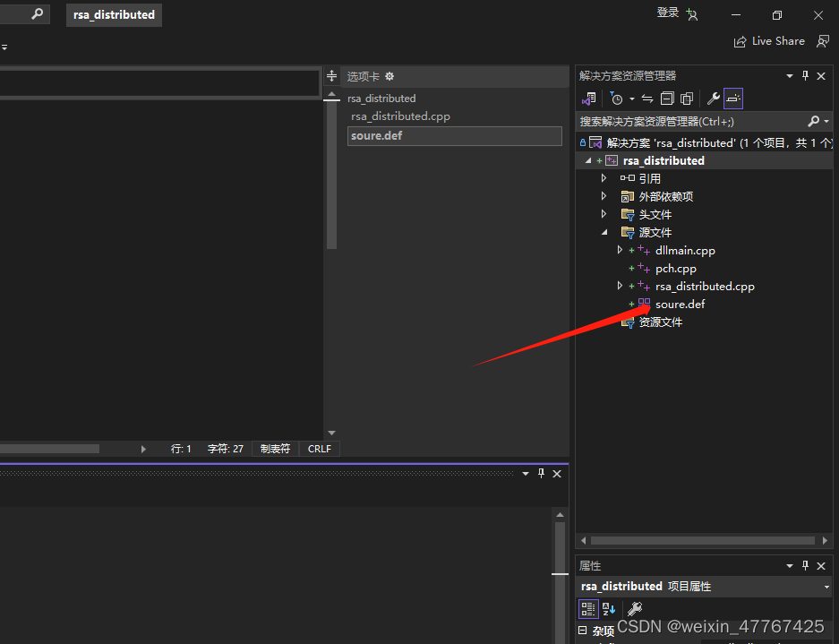Viewport: 839px width, 644px height.
Task: Sort properties alphabetically in the Properties panel
Action: [x=608, y=609]
